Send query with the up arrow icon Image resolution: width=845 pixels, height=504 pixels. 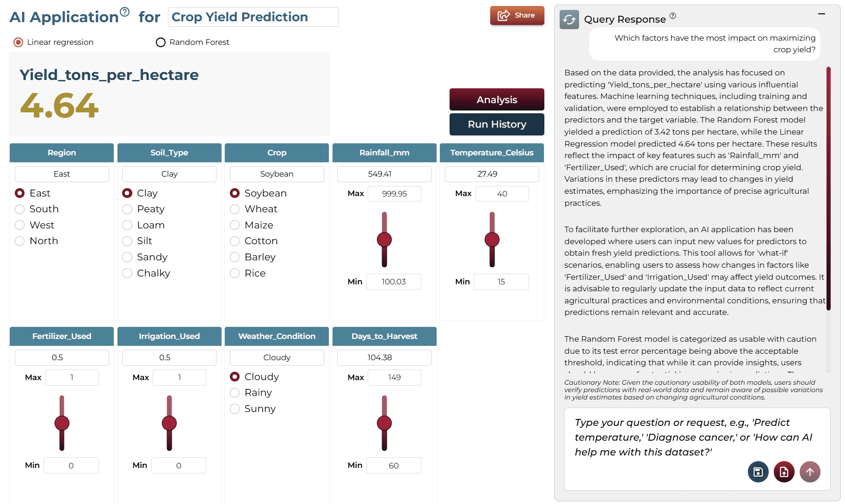click(x=810, y=472)
